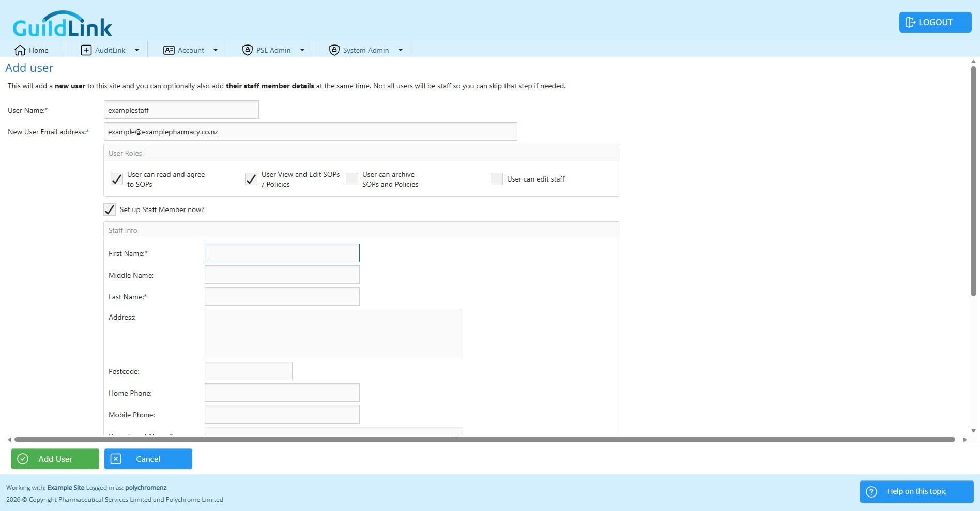Click the First Name input field
This screenshot has width=980, height=511.
click(x=282, y=253)
